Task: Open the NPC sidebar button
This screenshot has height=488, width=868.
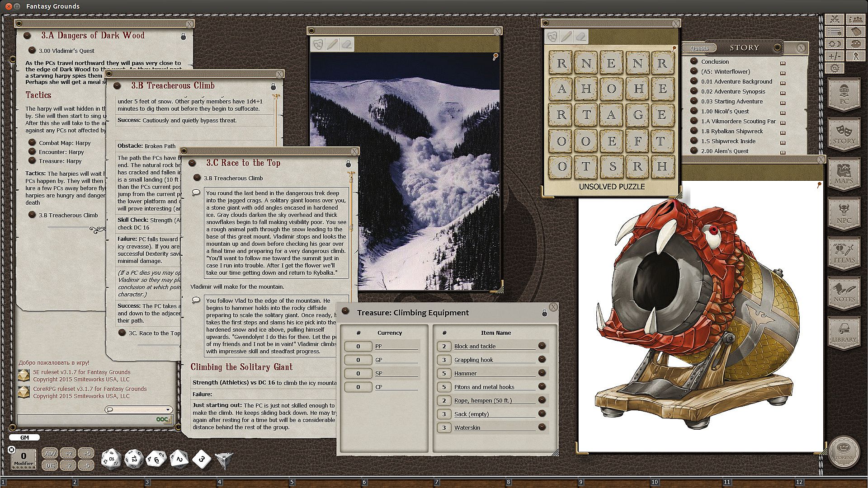Action: (x=844, y=214)
